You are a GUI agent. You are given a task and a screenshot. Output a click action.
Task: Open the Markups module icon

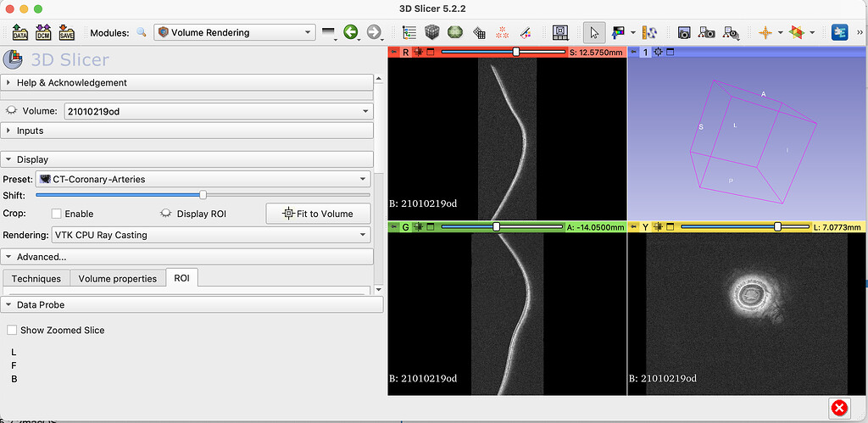502,32
